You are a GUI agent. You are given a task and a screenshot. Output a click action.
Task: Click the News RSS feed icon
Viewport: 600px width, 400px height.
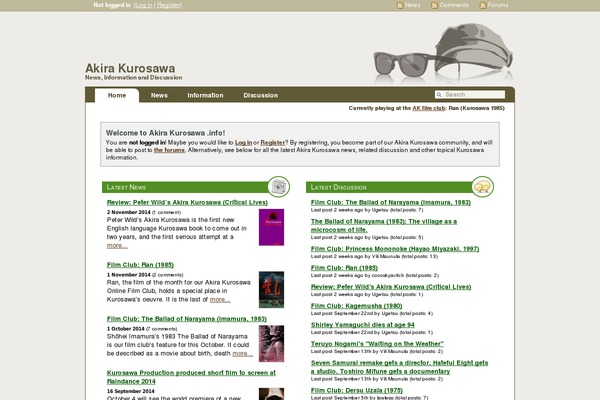click(x=400, y=5)
